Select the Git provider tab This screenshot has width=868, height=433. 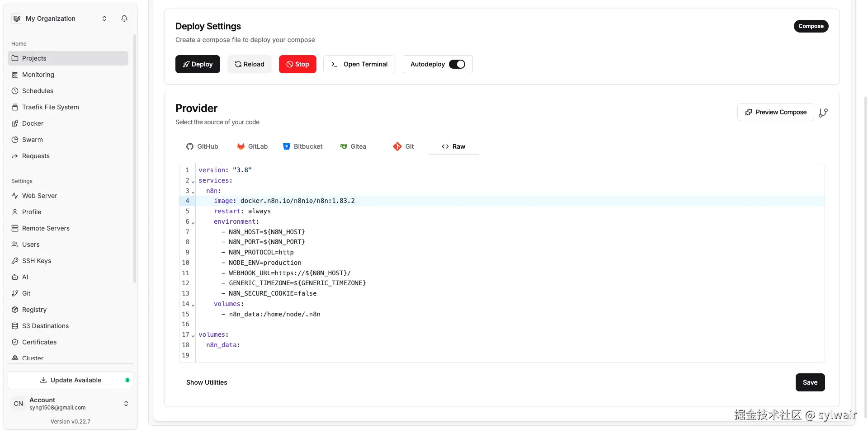click(x=403, y=146)
